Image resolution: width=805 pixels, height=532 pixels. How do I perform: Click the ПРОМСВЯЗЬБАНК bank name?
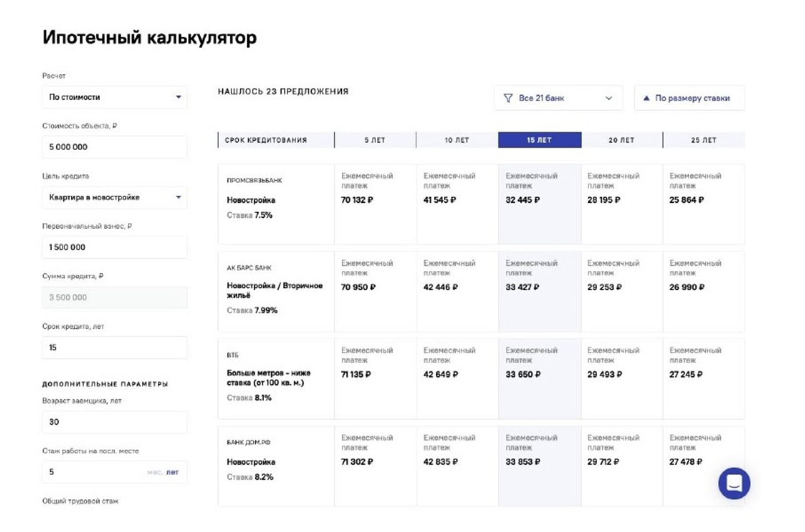pos(254,180)
